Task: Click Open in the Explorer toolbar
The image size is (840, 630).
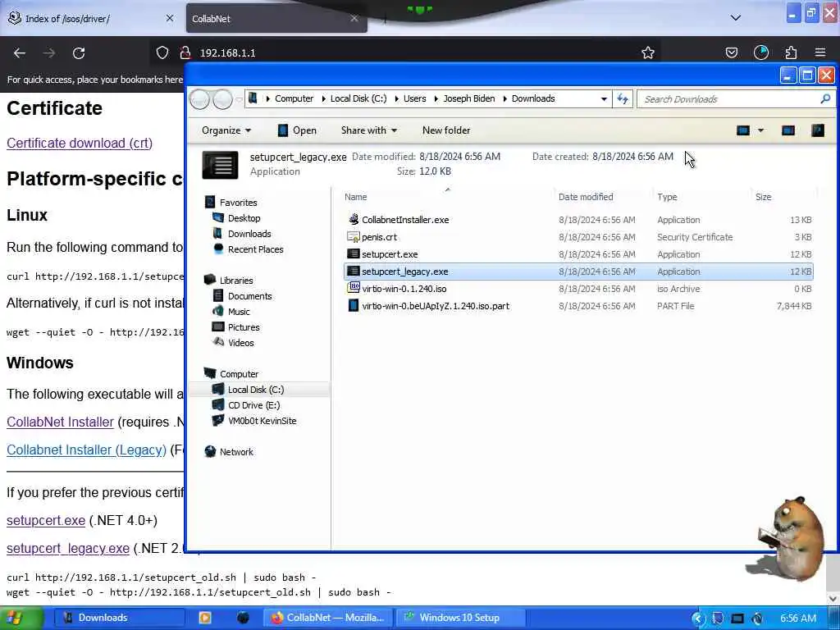Action: click(x=297, y=130)
